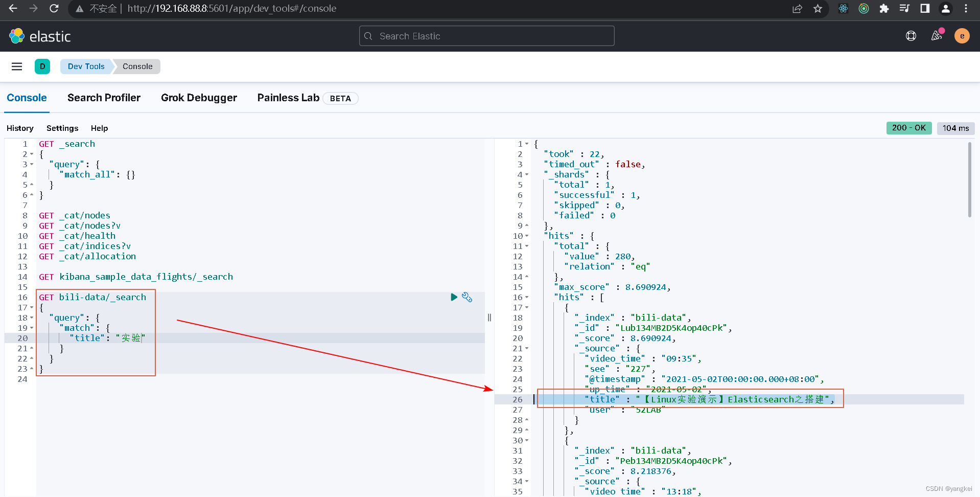
Task: Click the Dev Tools breadcrumb
Action: pos(86,66)
